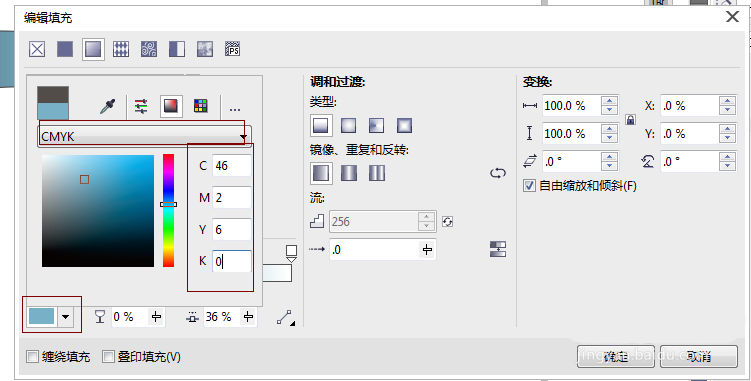Click the Y offset field

[690, 134]
